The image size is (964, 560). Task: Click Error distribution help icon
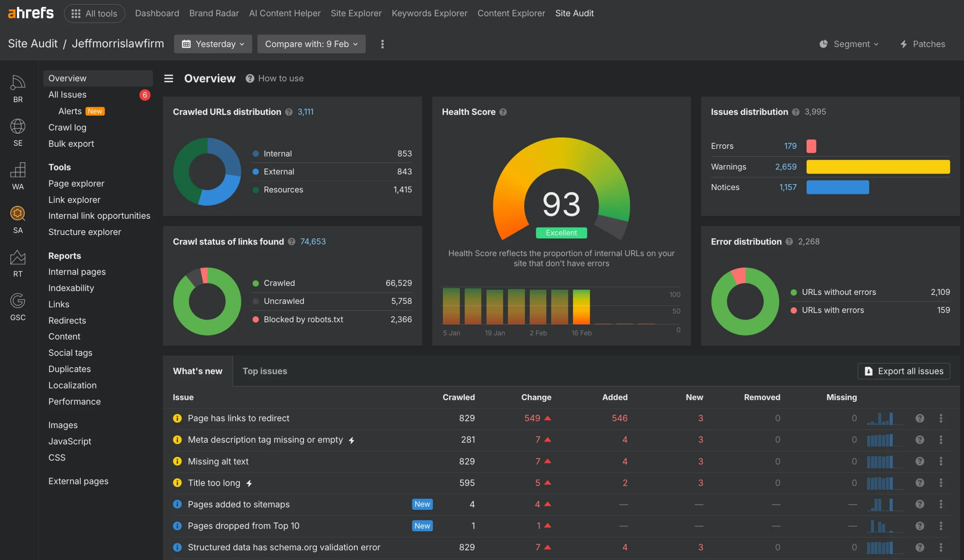pyautogui.click(x=789, y=241)
